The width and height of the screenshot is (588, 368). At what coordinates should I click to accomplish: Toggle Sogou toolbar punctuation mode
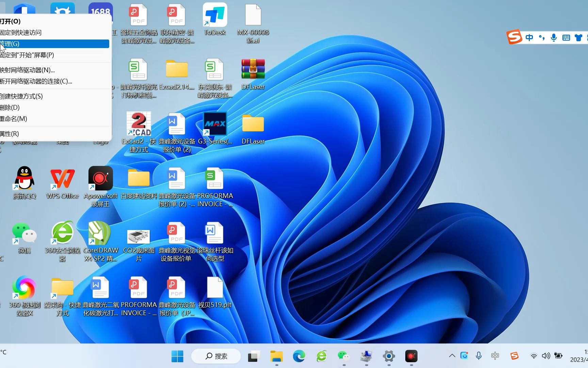(x=542, y=37)
